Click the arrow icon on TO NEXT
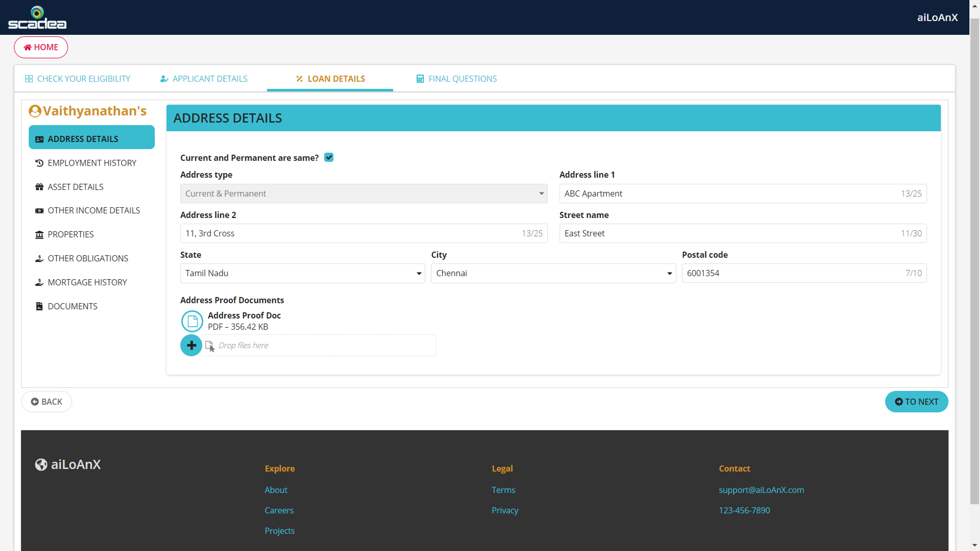The height and width of the screenshot is (551, 980). pos(899,402)
